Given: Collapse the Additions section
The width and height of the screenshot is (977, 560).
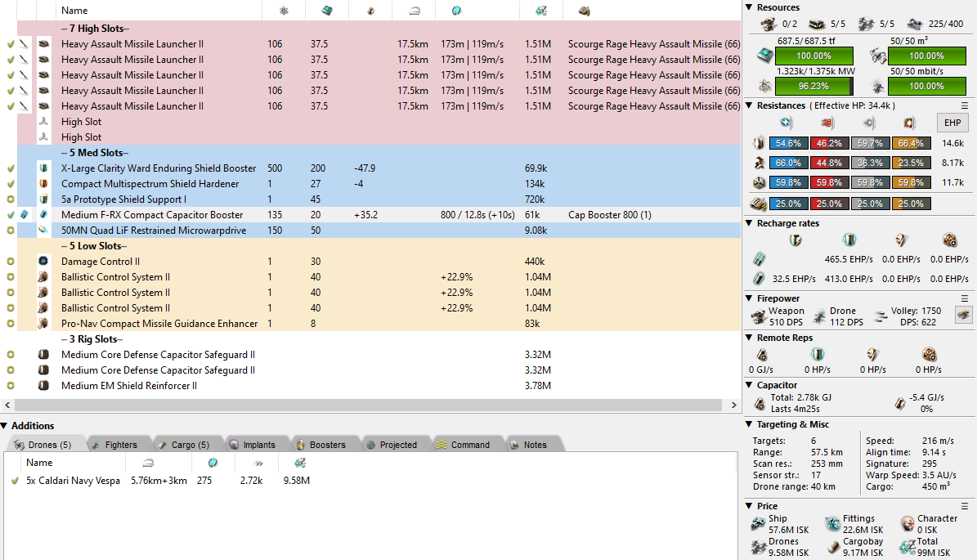Looking at the screenshot, I should [4, 425].
